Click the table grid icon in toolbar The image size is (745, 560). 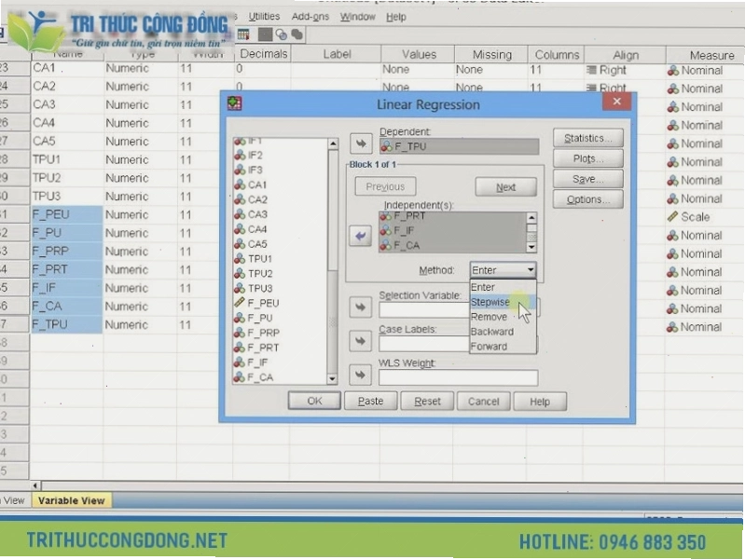(243, 34)
